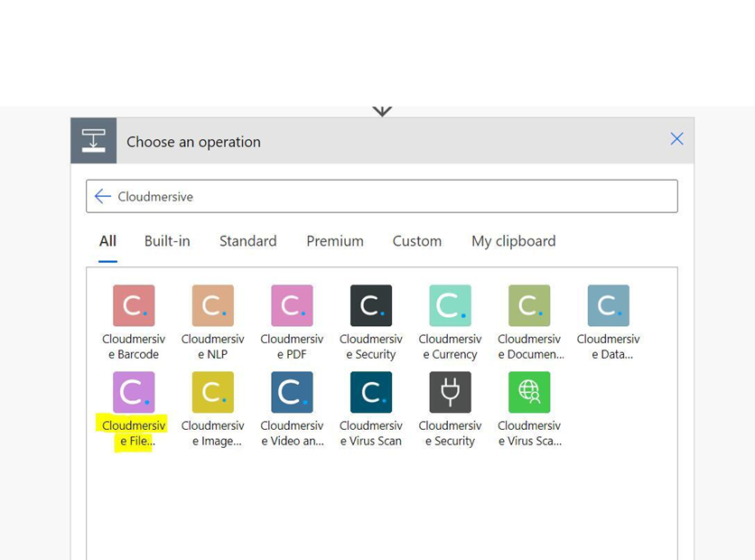Open the Standard connectors tab
This screenshot has width=755, height=560.
click(248, 241)
